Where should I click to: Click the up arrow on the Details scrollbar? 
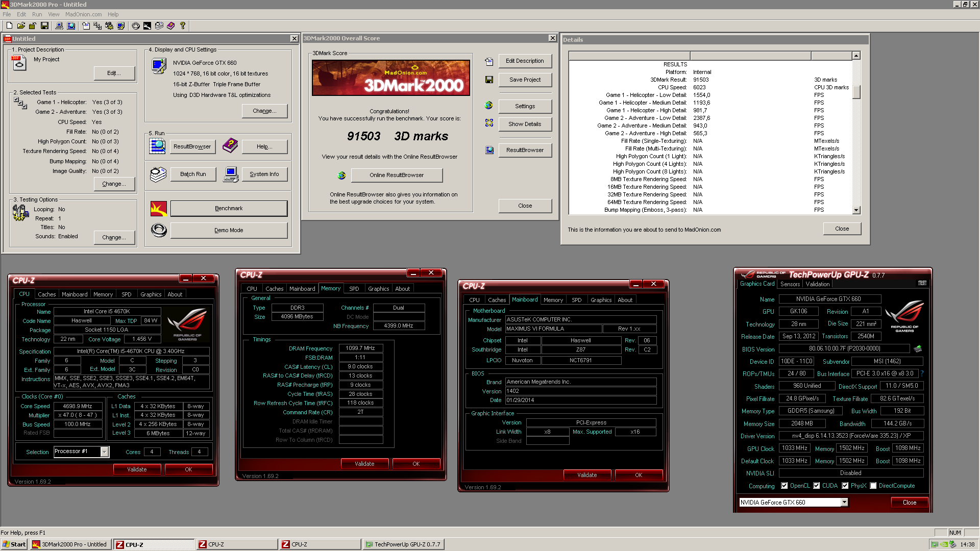[x=856, y=55]
